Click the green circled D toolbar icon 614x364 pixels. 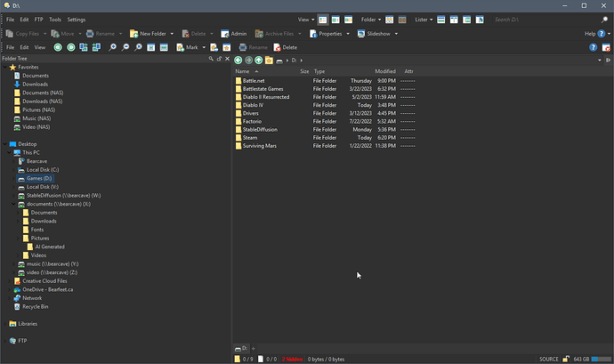(x=71, y=47)
